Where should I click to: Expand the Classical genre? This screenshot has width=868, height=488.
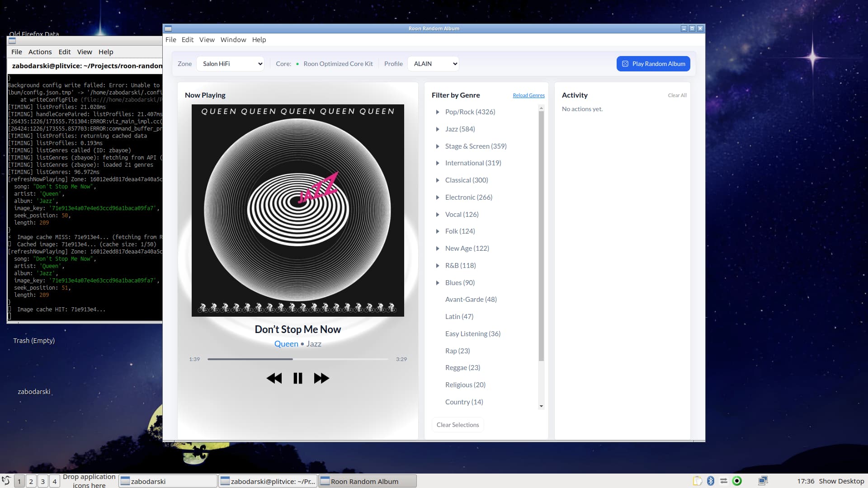point(438,180)
